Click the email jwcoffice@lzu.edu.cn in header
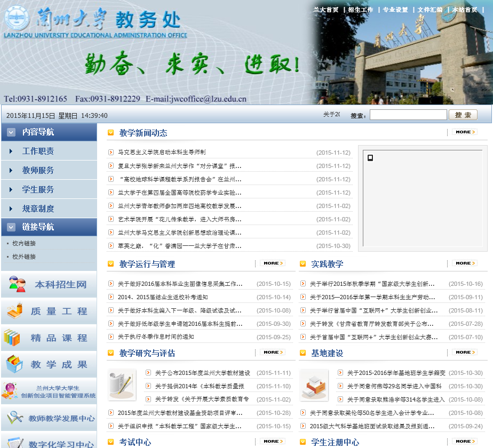 pos(209,99)
